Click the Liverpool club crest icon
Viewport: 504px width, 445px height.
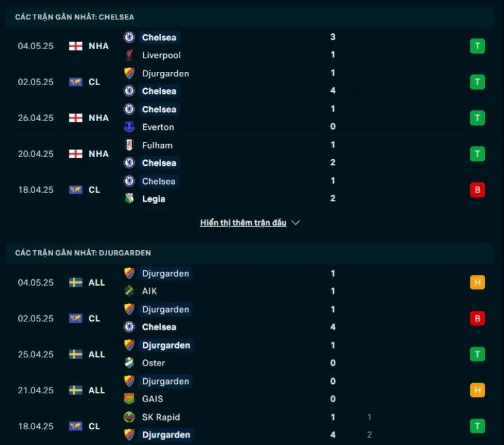(129, 55)
